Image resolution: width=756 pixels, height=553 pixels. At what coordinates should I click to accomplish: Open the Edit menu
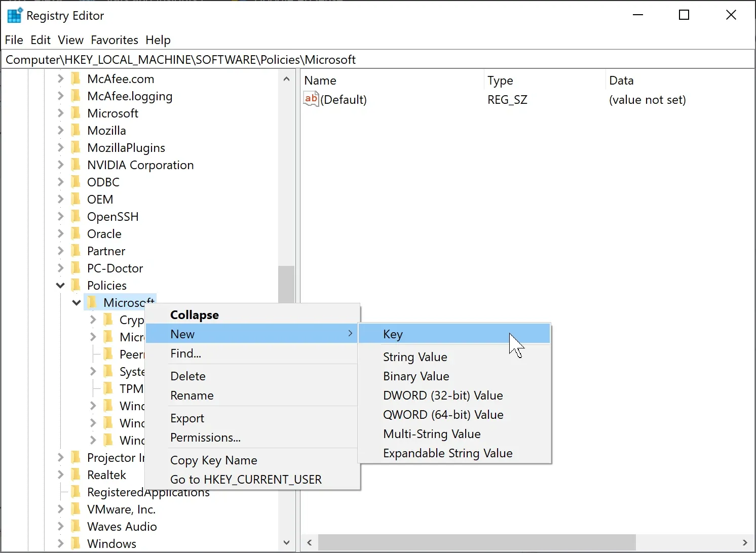(41, 40)
